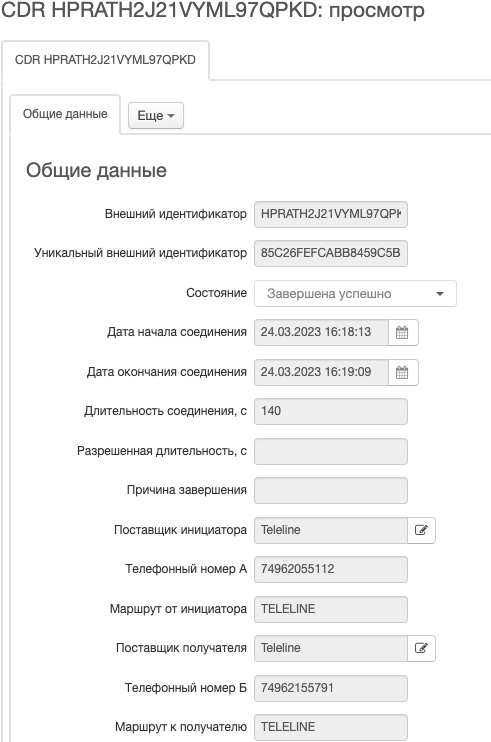Expand the Состояние dropdown
Viewport: 491px width, 742px height.
pos(355,293)
